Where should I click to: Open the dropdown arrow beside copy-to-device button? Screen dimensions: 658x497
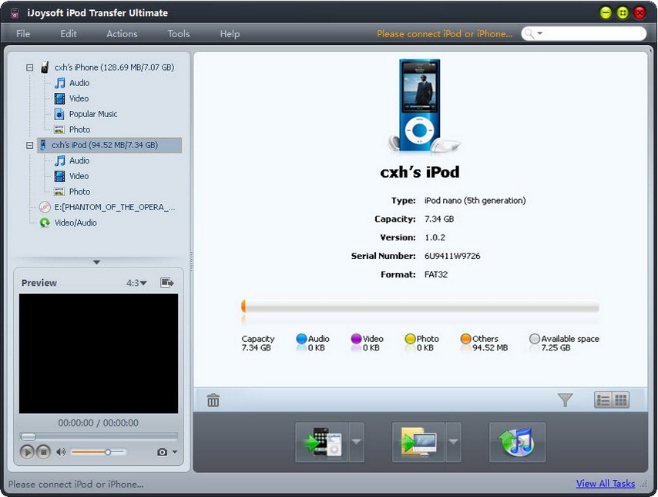[x=357, y=442]
